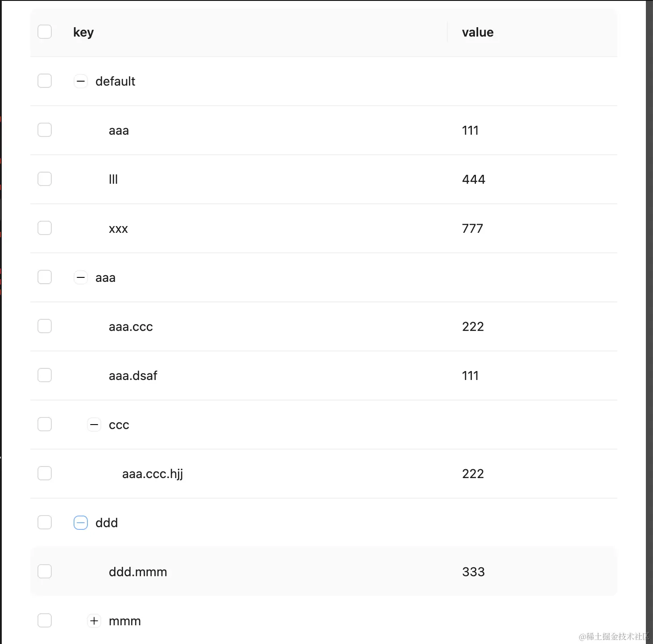Expand the mmm subgroup
The height and width of the screenshot is (644, 653).
point(94,621)
